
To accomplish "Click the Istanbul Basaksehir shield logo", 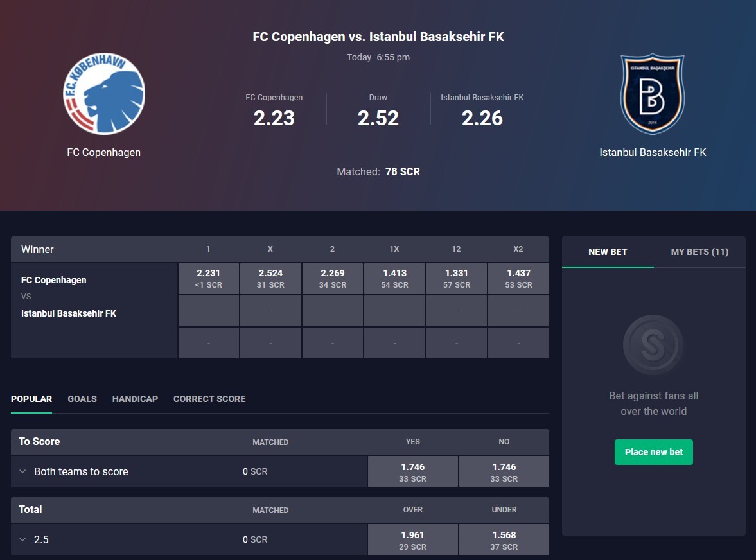I will click(x=653, y=94).
